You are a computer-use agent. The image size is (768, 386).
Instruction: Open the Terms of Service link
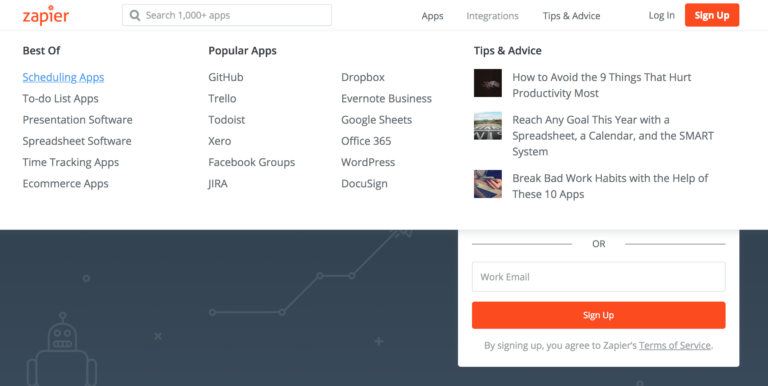pyautogui.click(x=674, y=345)
